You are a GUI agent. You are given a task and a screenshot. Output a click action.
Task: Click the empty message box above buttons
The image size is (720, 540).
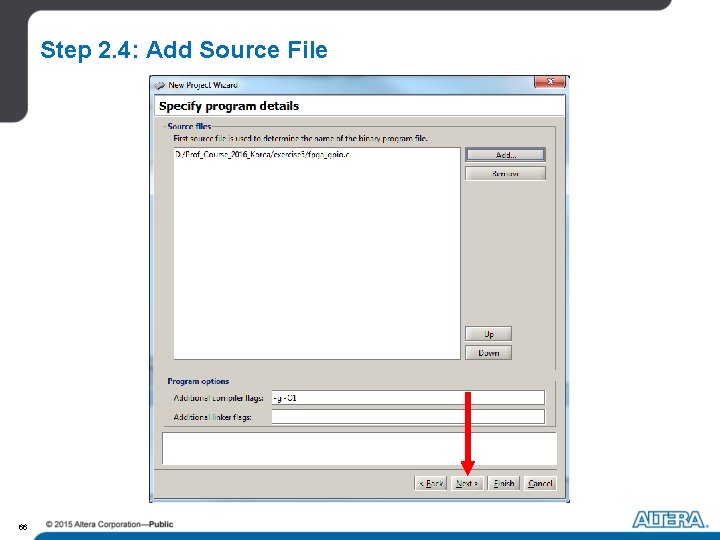click(x=359, y=448)
